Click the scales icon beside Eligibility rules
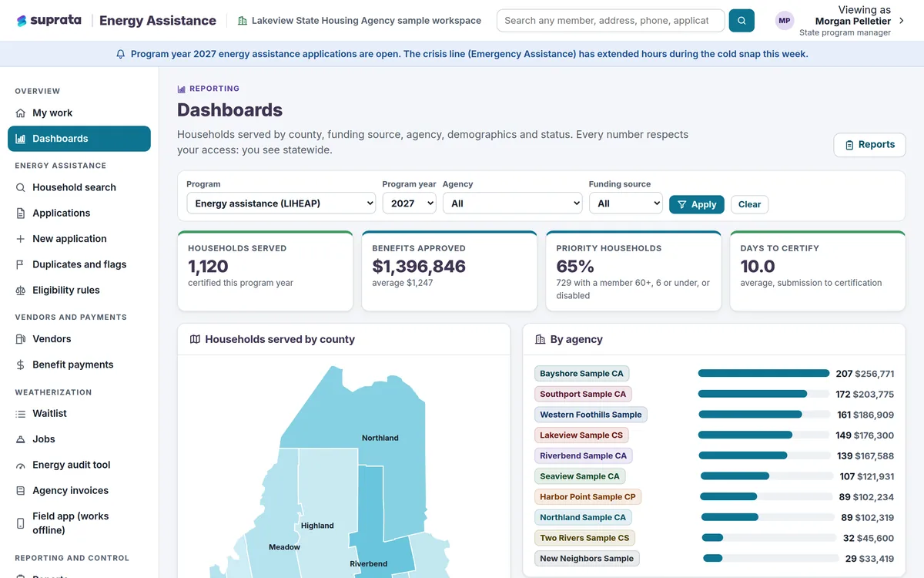Viewport: 924px width, 578px height. click(x=21, y=291)
